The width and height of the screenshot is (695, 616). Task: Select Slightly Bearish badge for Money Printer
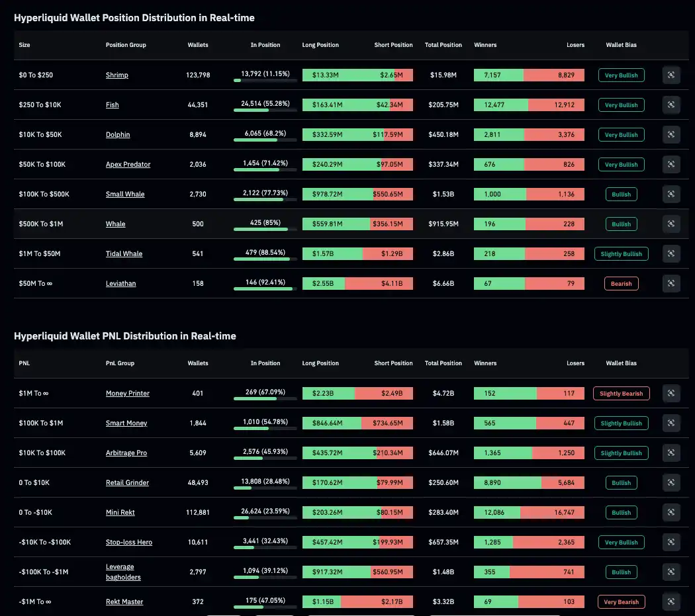pos(621,394)
